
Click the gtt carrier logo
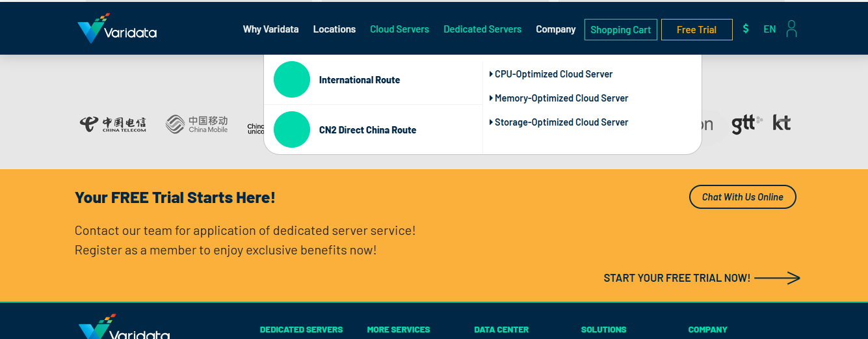[747, 124]
